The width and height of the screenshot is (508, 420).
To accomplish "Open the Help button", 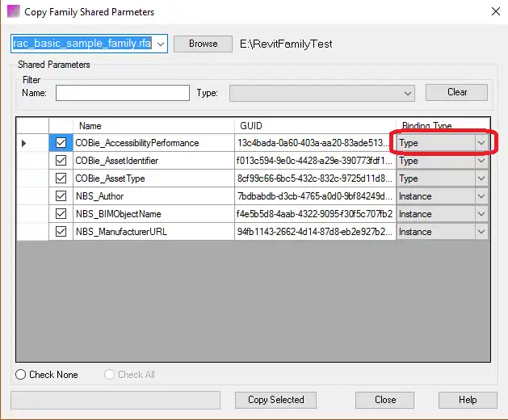I will click(x=467, y=400).
